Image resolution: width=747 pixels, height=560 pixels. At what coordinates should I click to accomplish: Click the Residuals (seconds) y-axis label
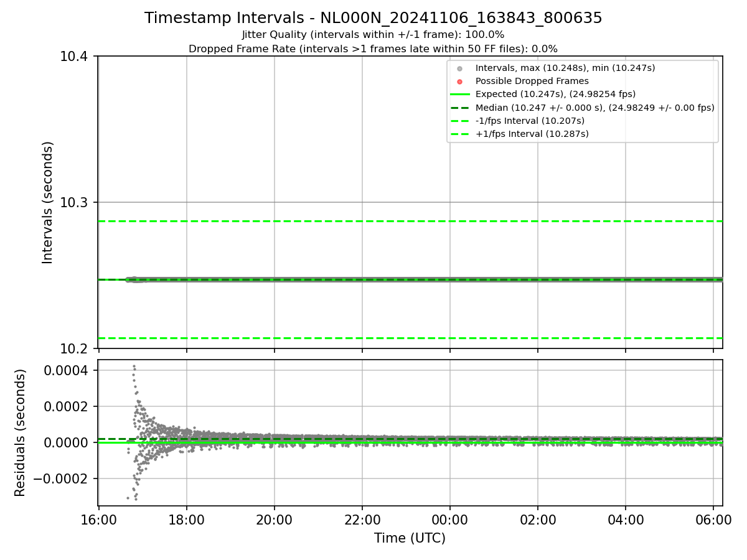pyautogui.click(x=21, y=432)
